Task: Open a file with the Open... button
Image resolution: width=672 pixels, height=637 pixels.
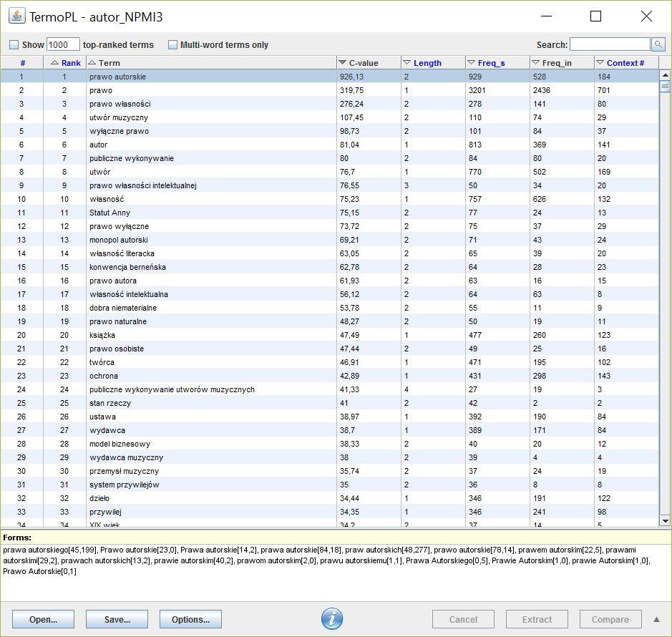Action: click(43, 619)
